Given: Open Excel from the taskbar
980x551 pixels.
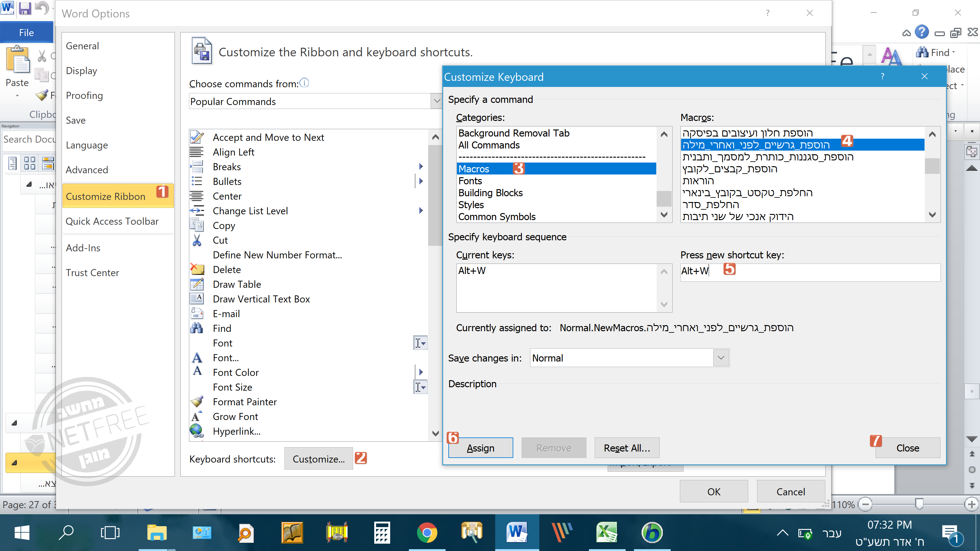Looking at the screenshot, I should (x=607, y=532).
